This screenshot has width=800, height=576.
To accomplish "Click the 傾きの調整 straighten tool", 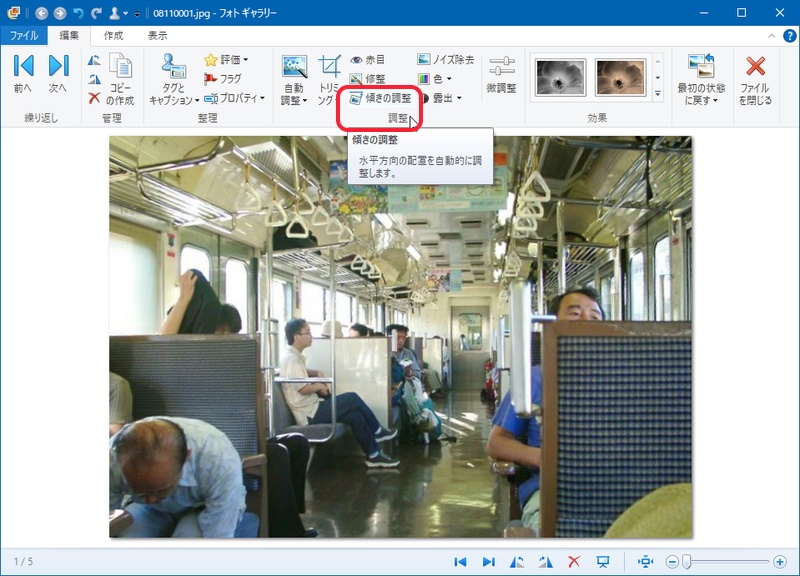I will pyautogui.click(x=380, y=98).
